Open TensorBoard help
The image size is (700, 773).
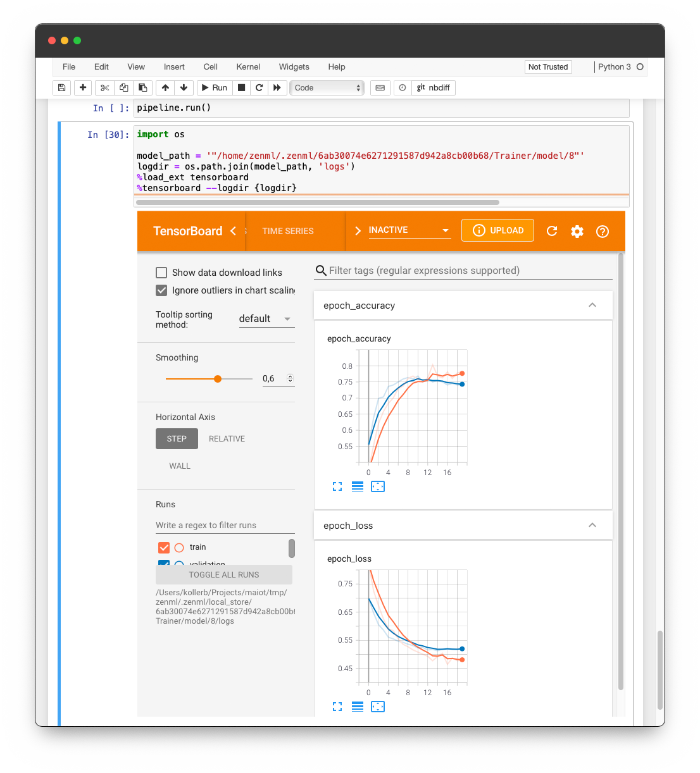click(602, 232)
